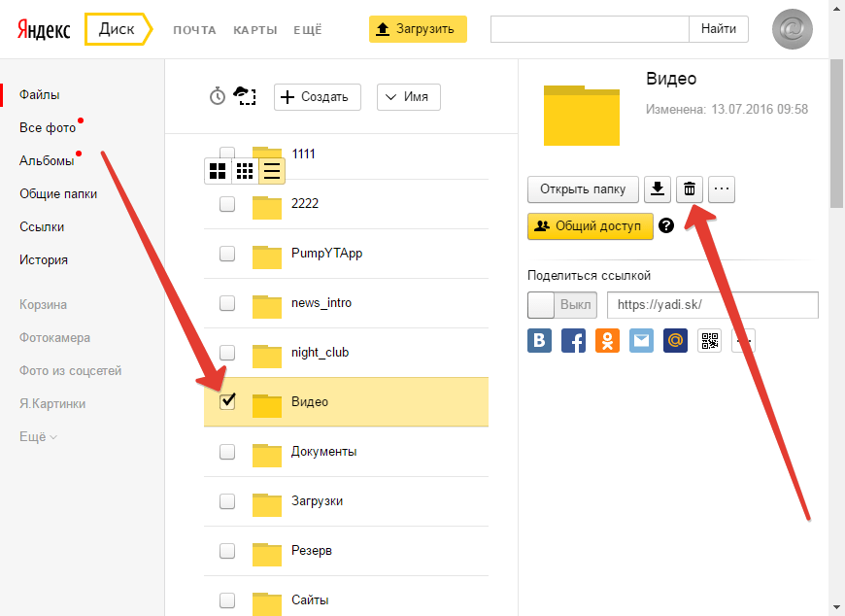The height and width of the screenshot is (616, 845).
Task: Click Открыть папку button
Action: pyautogui.click(x=583, y=189)
